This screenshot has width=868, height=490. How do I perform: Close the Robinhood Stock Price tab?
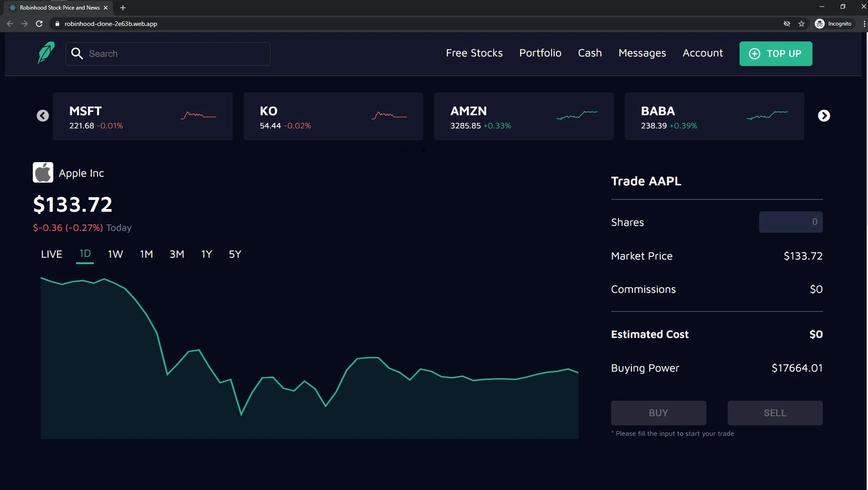[106, 8]
